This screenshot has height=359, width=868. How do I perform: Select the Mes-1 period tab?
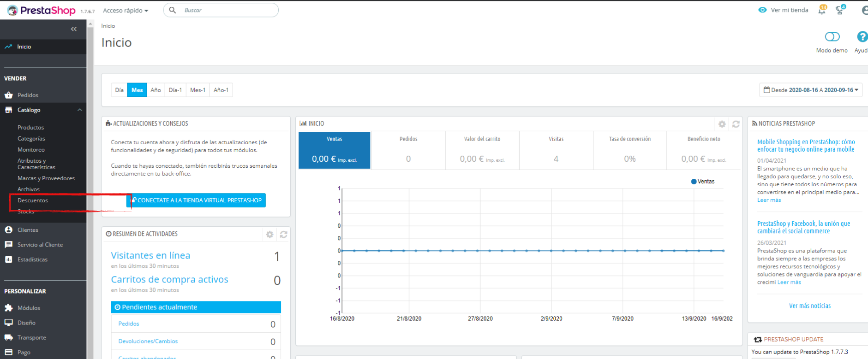click(198, 90)
